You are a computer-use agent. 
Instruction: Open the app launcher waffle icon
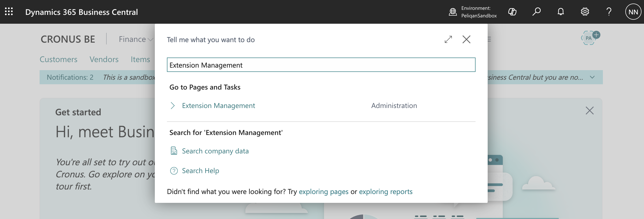(x=9, y=12)
